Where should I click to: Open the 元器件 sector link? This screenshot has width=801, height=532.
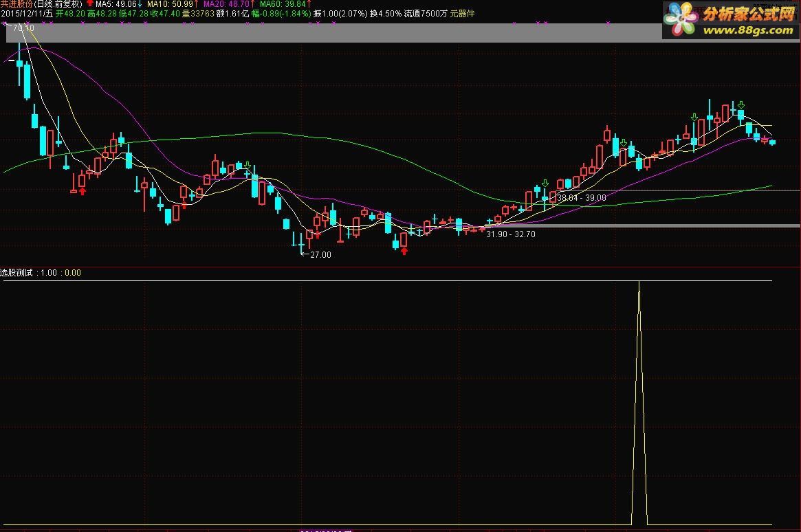click(x=462, y=14)
